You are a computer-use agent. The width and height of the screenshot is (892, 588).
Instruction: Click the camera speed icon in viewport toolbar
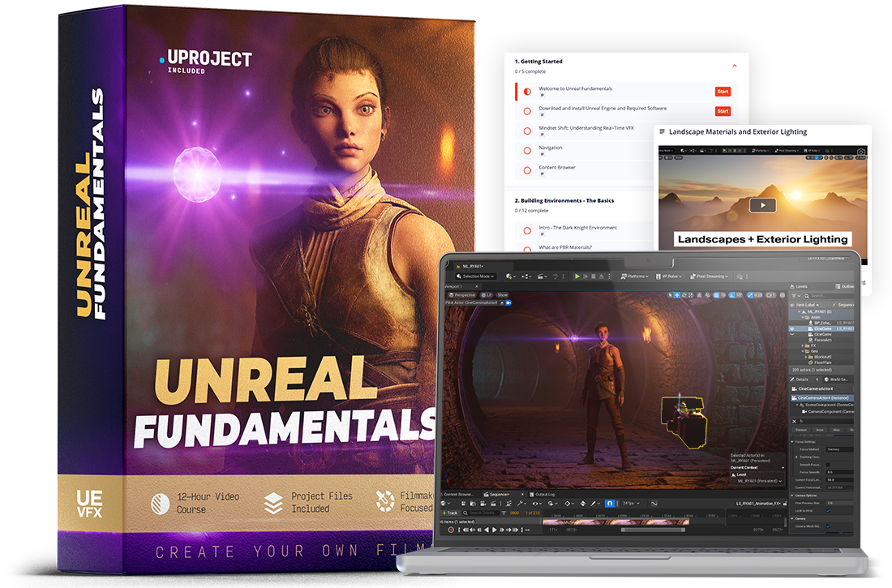point(770,295)
